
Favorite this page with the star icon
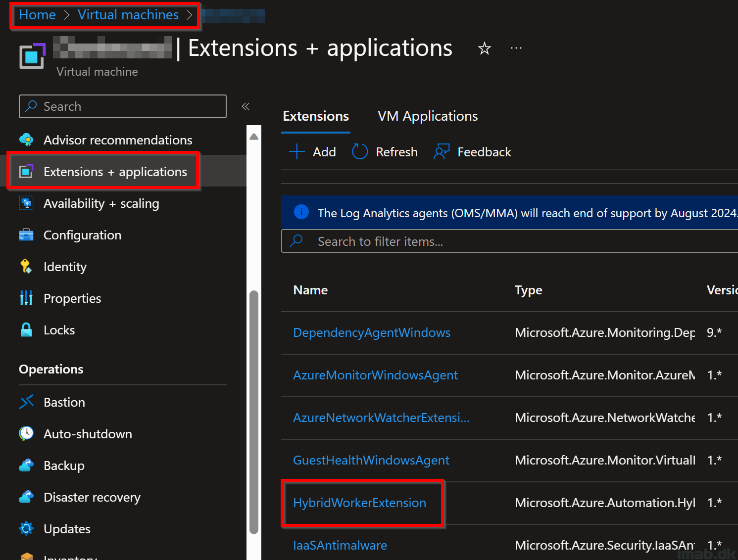pos(484,48)
